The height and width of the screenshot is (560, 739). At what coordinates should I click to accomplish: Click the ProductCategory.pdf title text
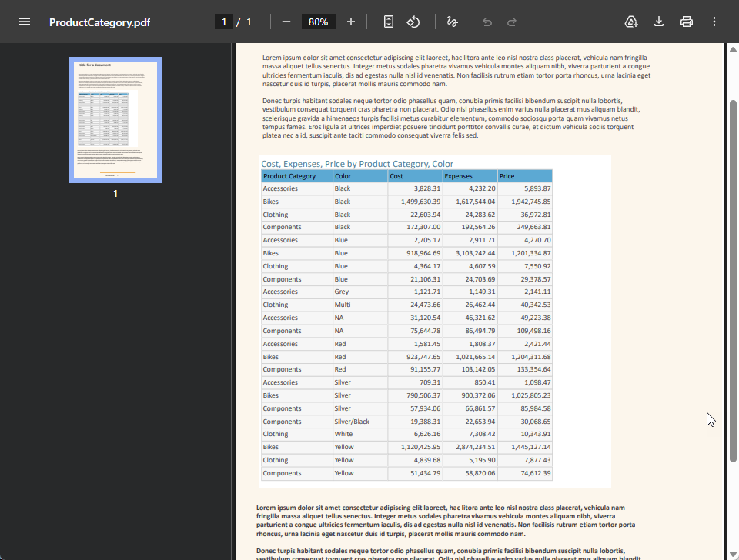[x=99, y=22]
